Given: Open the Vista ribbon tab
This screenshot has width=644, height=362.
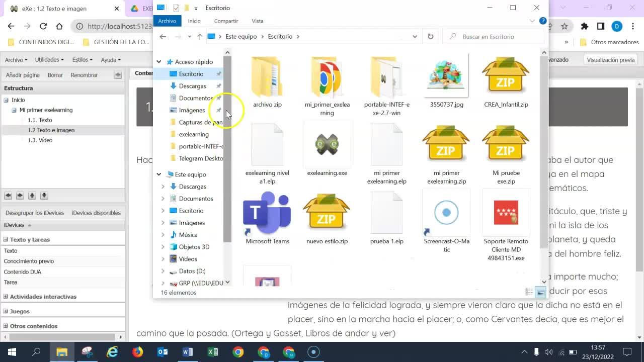Looking at the screenshot, I should point(258,21).
